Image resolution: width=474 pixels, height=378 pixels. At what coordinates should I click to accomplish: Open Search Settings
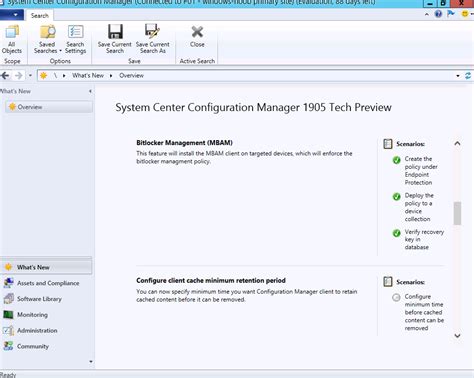point(75,39)
